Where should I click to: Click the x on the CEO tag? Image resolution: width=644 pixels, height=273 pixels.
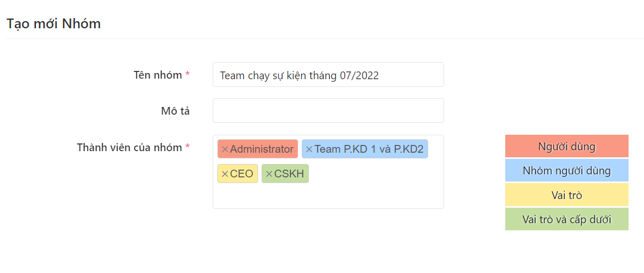click(x=225, y=174)
